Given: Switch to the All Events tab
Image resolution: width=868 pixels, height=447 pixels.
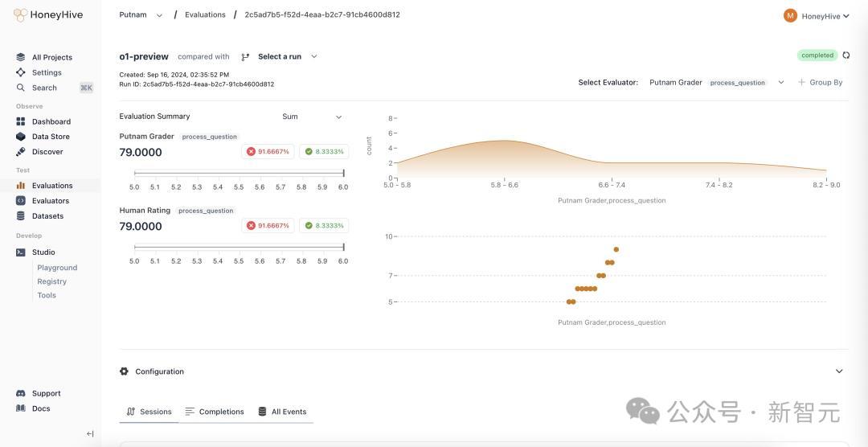Looking at the screenshot, I should coord(282,412).
